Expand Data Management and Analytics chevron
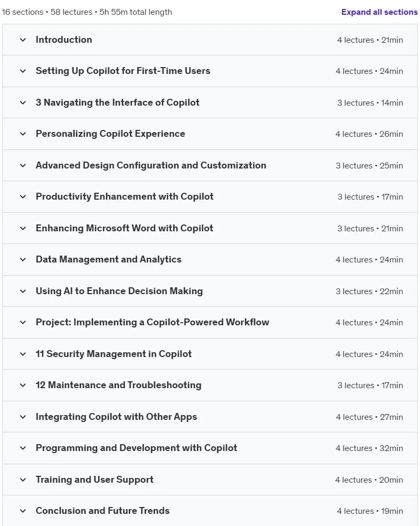 [23, 260]
